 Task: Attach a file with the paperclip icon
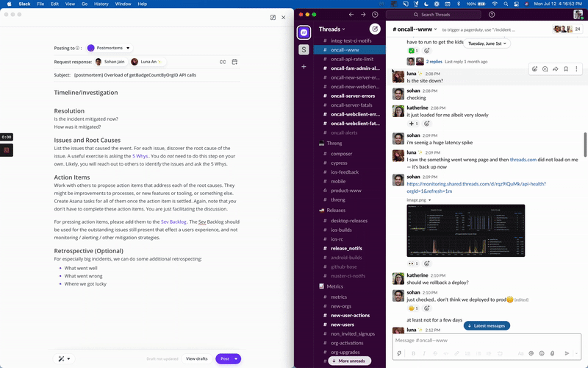coord(552,353)
